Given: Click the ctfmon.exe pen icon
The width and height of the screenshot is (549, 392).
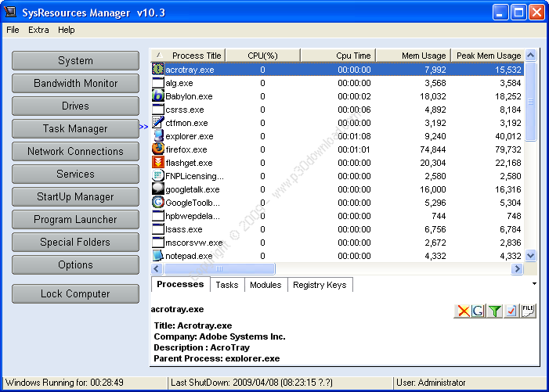Looking at the screenshot, I should pos(158,122).
